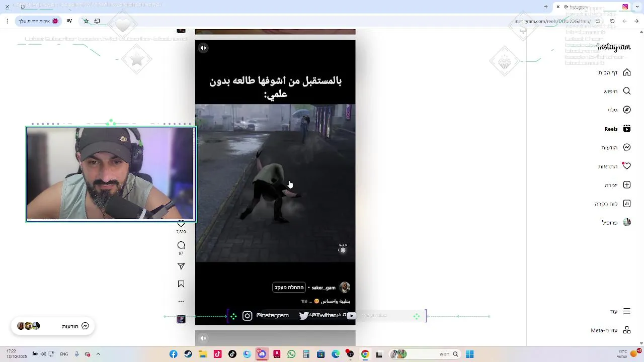
Task: Bookmark this page with the star
Action: 86,21
